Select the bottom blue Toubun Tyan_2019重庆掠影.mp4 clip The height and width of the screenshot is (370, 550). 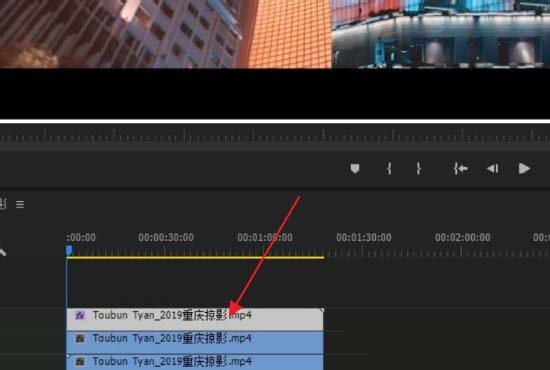click(x=195, y=362)
